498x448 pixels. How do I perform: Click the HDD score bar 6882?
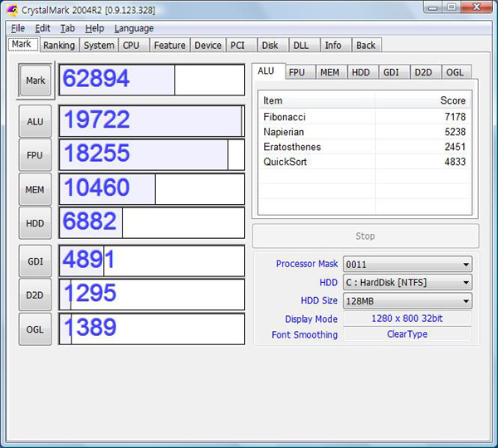[x=152, y=223]
